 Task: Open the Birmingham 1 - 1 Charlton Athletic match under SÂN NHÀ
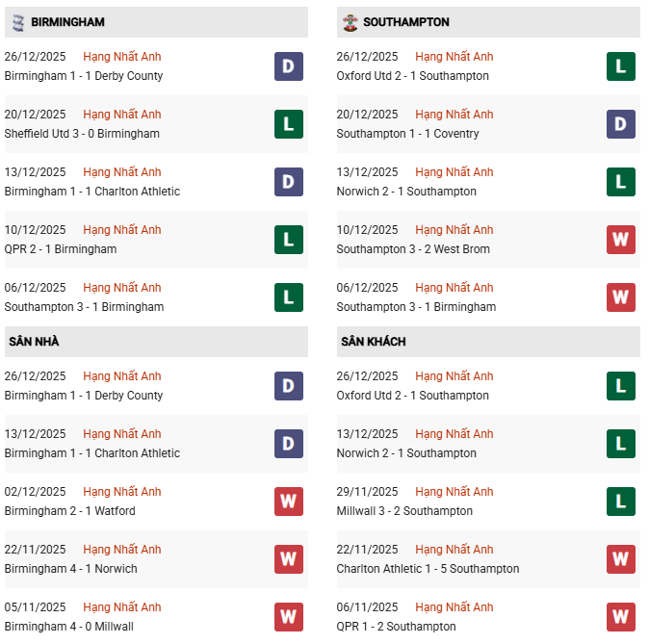pyautogui.click(x=92, y=453)
